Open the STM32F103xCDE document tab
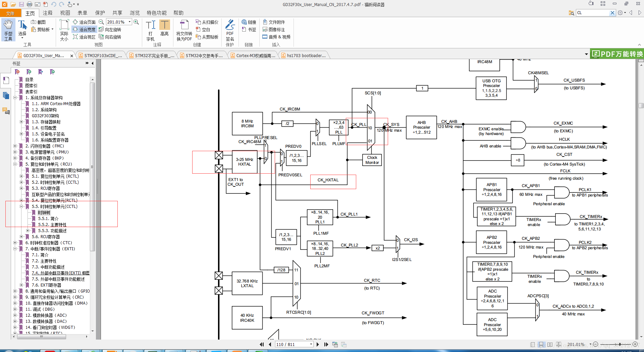Viewport: 644px width, 352px height. (x=103, y=55)
